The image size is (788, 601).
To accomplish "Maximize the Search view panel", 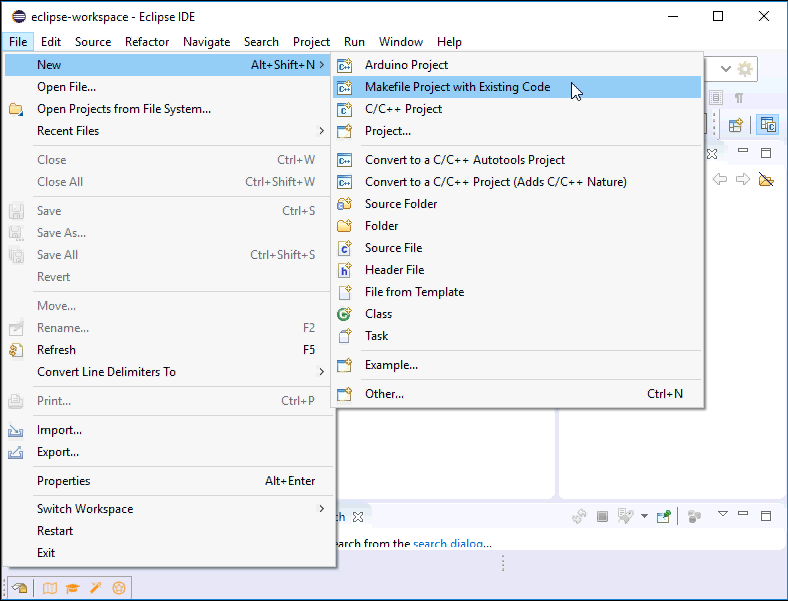I will [x=766, y=516].
